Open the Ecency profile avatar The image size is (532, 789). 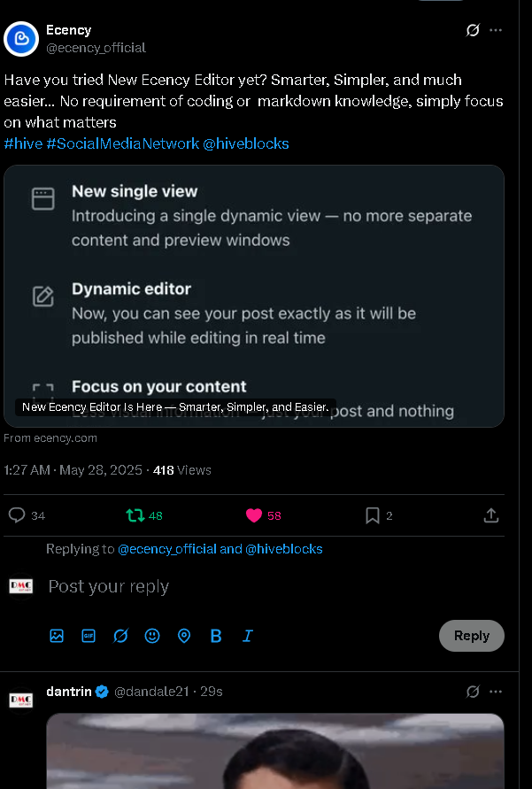point(21,39)
